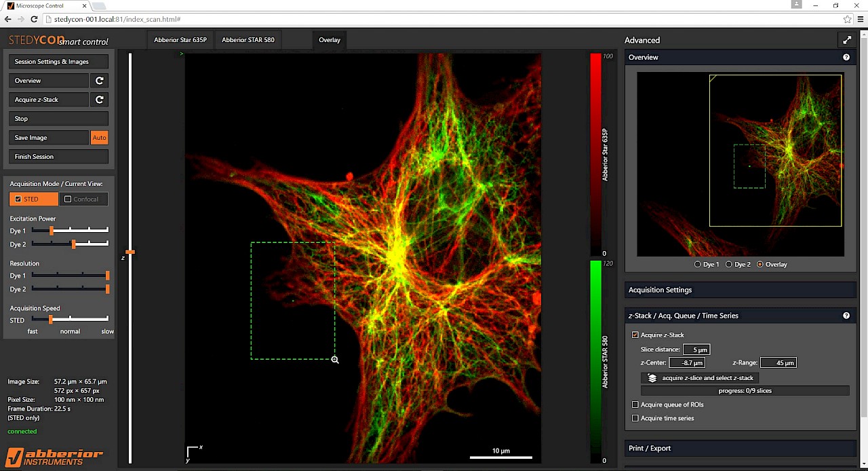Click progress 0/9 slices bar

pyautogui.click(x=745, y=391)
